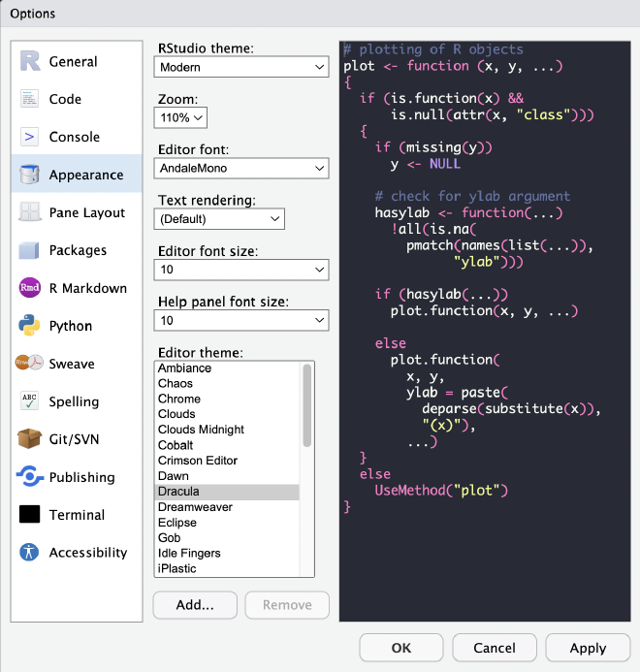Expand the RStudio theme dropdown
640x672 pixels.
pos(240,67)
